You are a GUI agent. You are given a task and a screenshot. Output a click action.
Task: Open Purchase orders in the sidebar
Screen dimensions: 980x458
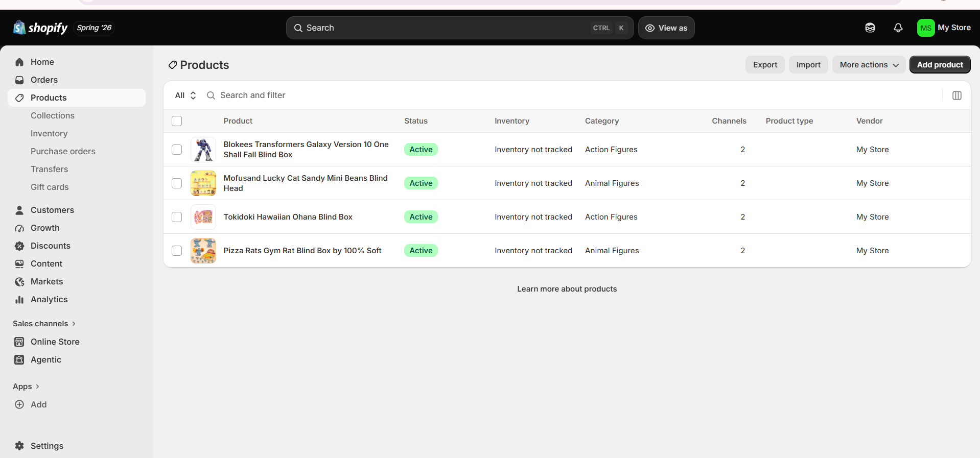click(63, 151)
